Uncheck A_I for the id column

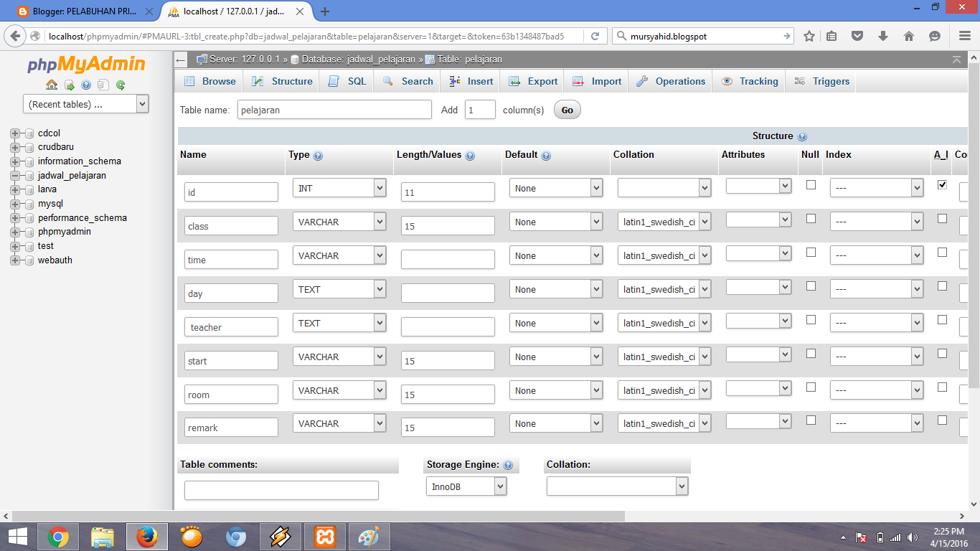click(x=941, y=184)
